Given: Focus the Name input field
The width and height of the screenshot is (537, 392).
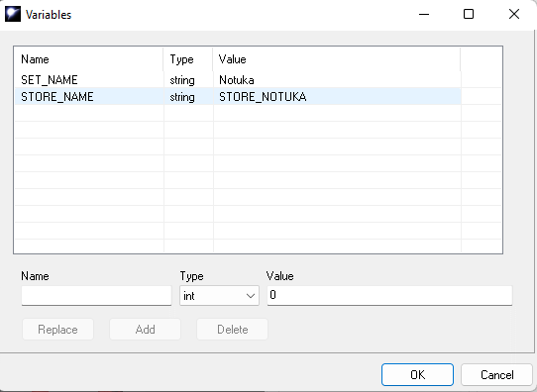Looking at the screenshot, I should click(x=96, y=296).
